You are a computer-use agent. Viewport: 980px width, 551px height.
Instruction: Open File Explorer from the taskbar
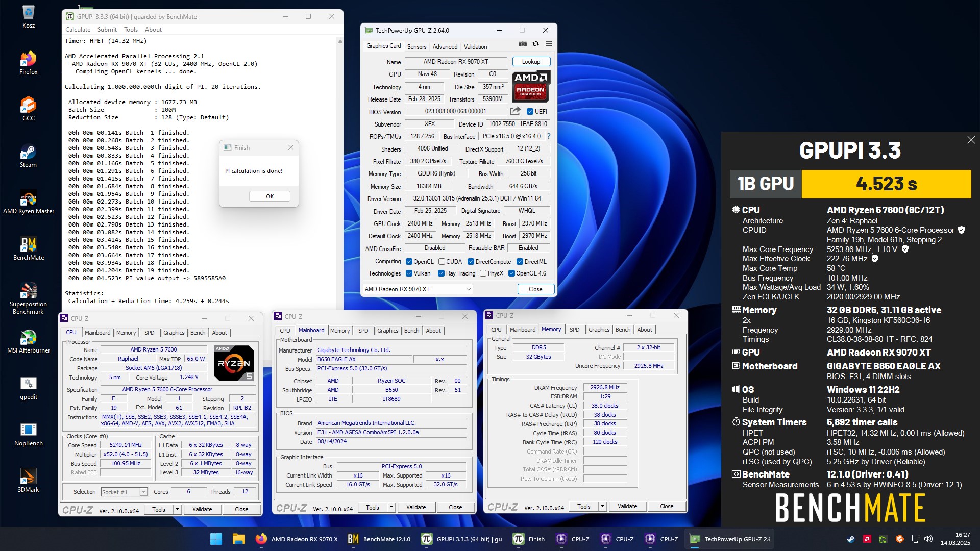(238, 539)
